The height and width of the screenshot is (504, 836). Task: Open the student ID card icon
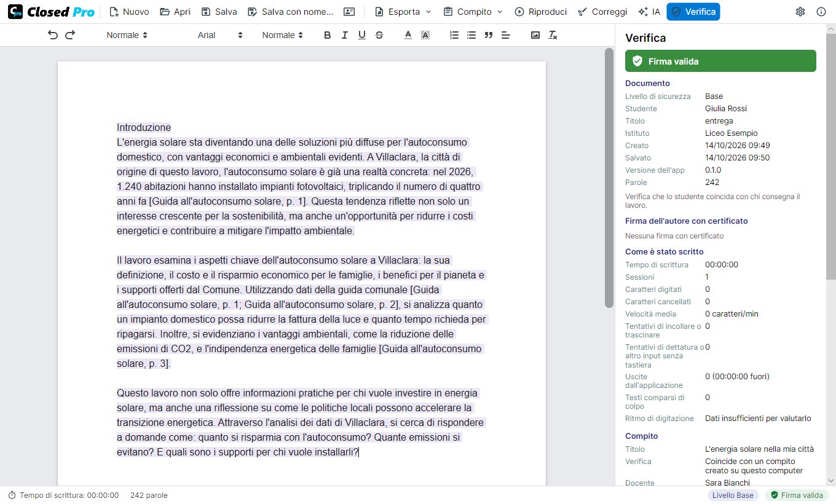349,12
